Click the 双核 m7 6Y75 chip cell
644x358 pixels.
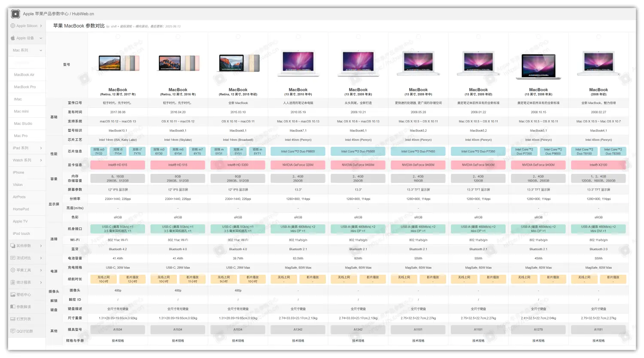(197, 152)
